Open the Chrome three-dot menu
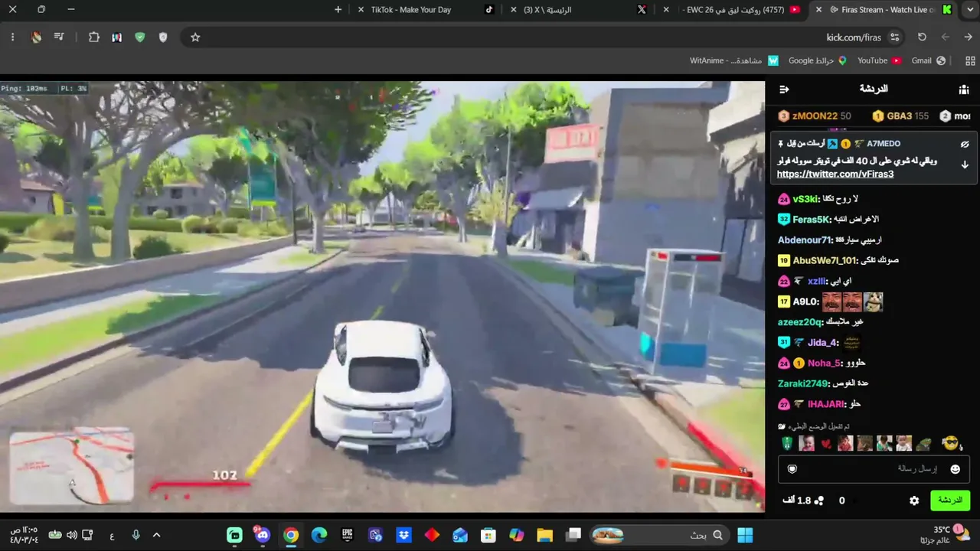 point(12,37)
